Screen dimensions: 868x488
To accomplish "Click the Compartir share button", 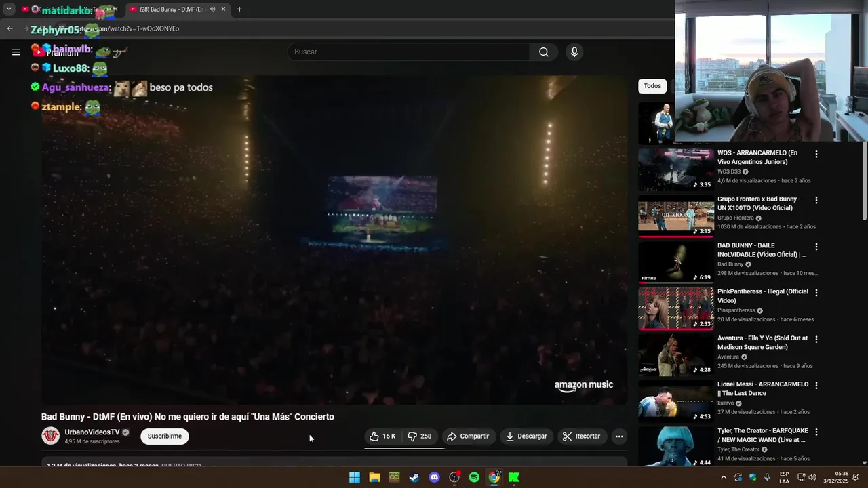I will [x=468, y=436].
